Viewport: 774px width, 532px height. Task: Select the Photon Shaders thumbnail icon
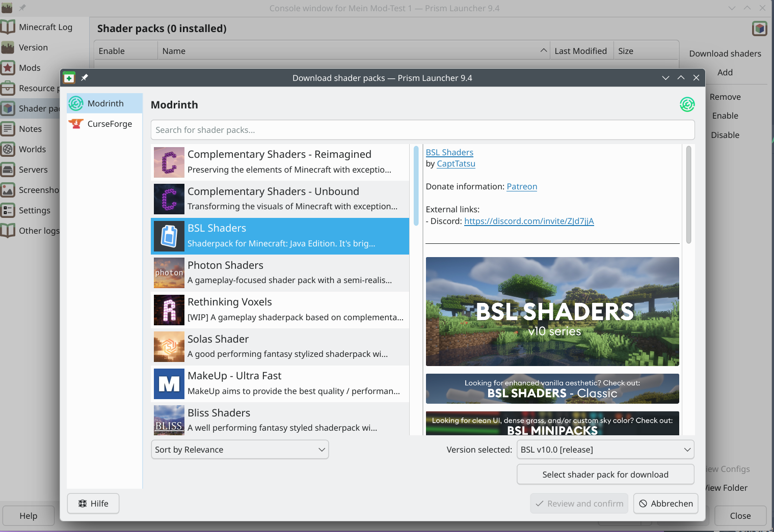(169, 273)
